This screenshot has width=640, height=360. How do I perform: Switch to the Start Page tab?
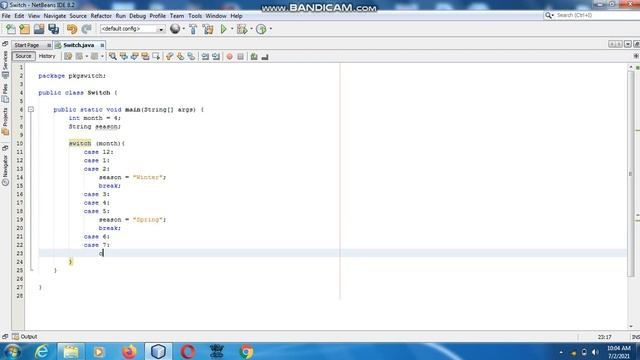(x=27, y=45)
